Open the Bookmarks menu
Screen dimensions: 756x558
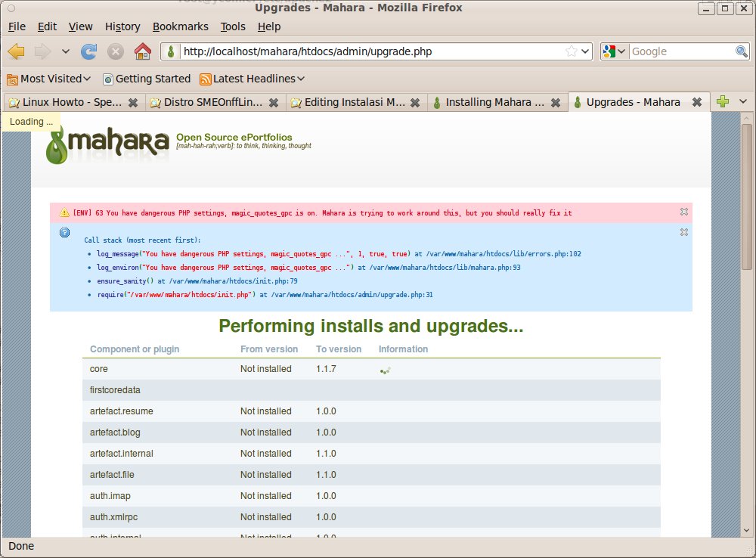coord(180,26)
